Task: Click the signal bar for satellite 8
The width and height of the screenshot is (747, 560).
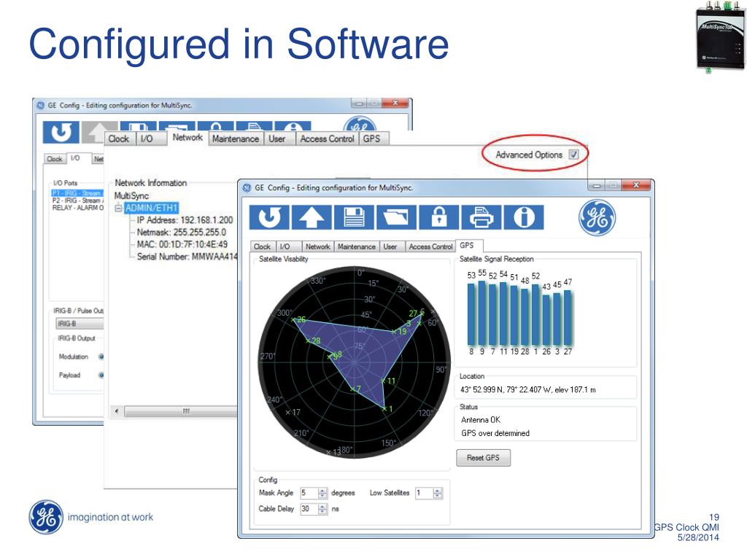Action: click(471, 314)
